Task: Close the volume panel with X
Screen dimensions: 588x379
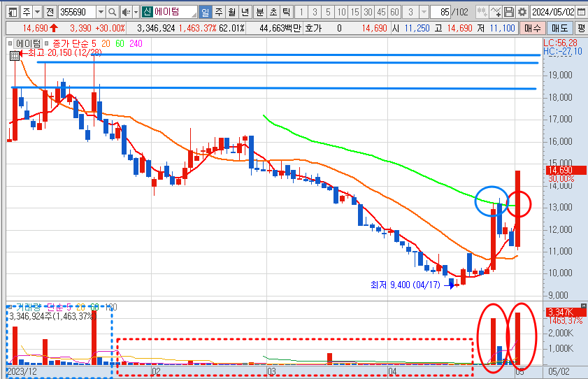Action: [584, 306]
